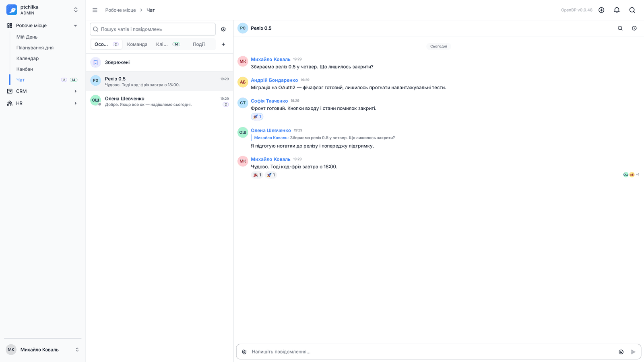Screen dimensions: 644x362
Task: Click Михайло Коваль's name on the first message
Action: pyautogui.click(x=270, y=59)
